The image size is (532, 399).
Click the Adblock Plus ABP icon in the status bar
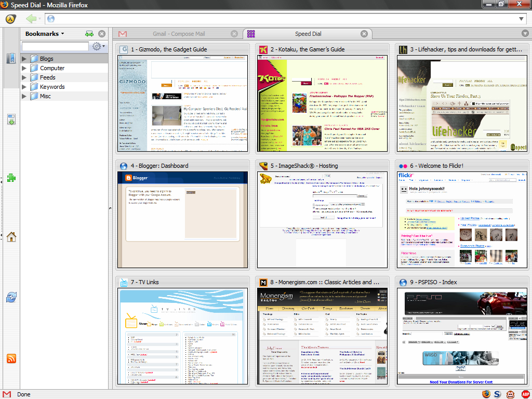(525, 394)
